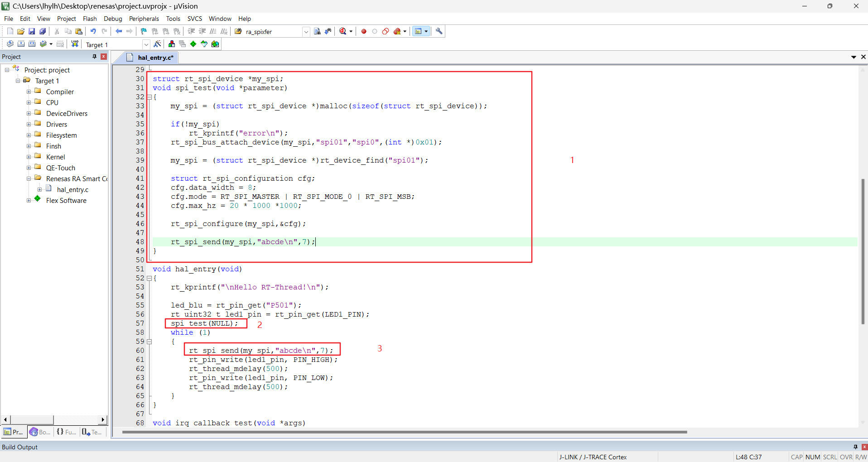Open Find in Files
This screenshot has width=868, height=462.
238,31
